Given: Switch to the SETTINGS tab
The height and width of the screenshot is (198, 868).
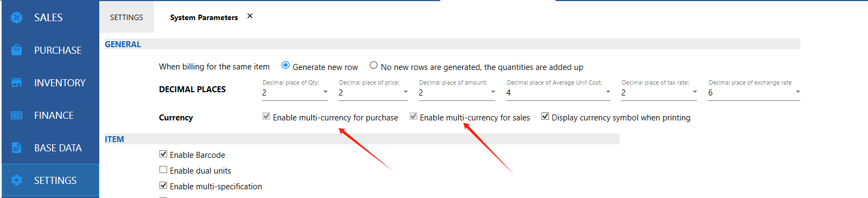Looking at the screenshot, I should tap(126, 17).
